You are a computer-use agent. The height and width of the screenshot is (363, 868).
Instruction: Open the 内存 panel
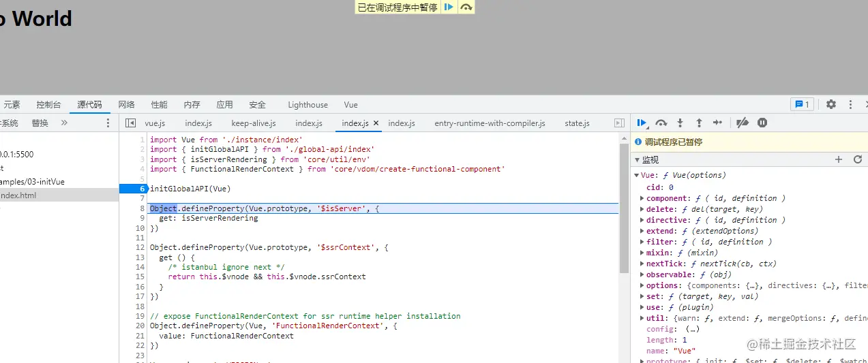click(192, 105)
